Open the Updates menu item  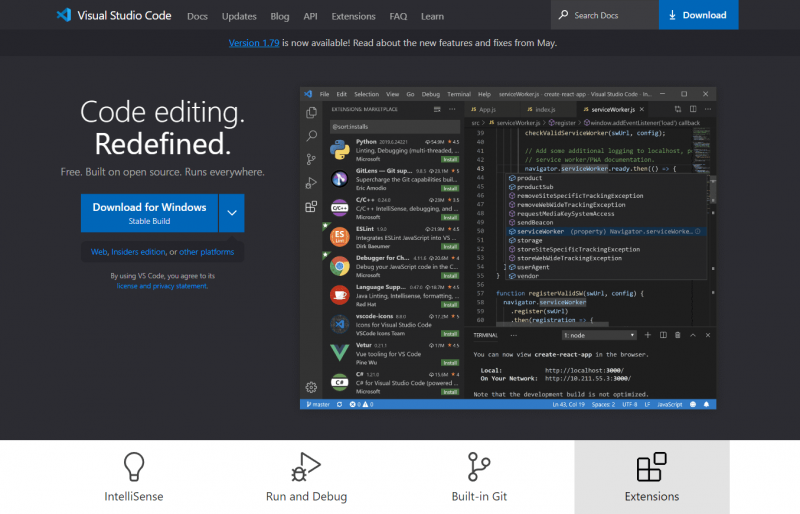click(x=239, y=16)
